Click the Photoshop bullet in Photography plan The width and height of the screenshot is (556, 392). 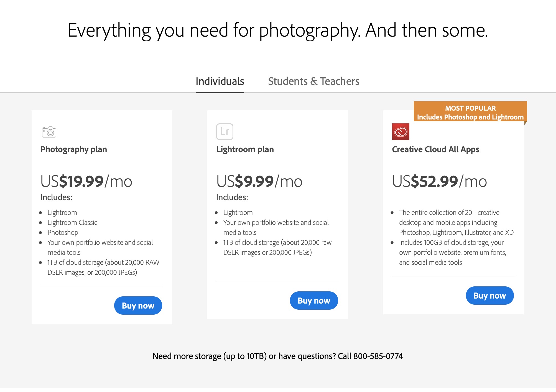click(x=63, y=232)
